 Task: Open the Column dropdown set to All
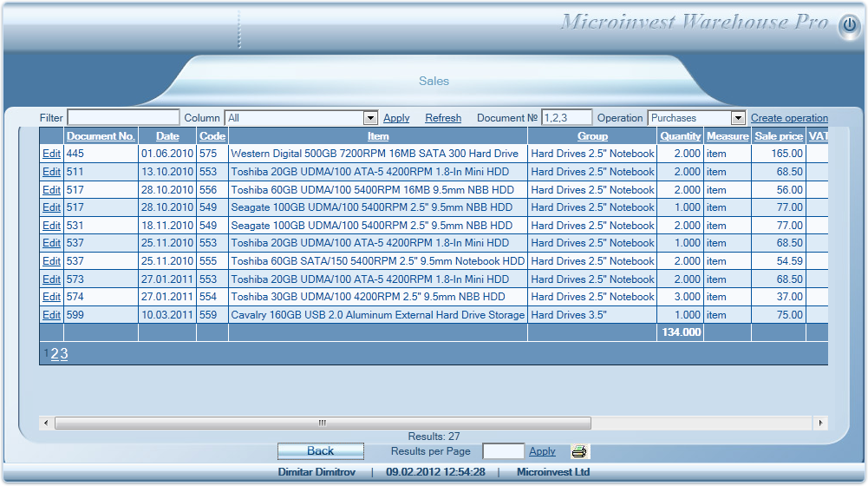tap(301, 118)
